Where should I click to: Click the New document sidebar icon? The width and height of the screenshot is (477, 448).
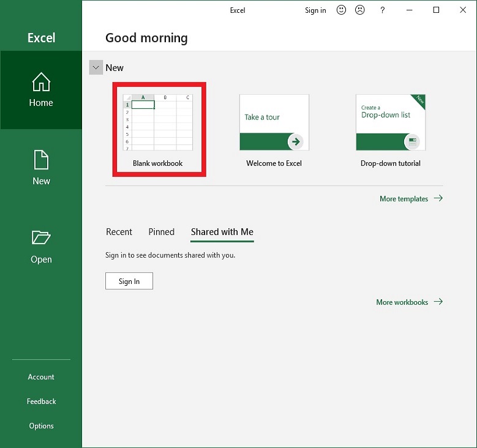tap(41, 160)
